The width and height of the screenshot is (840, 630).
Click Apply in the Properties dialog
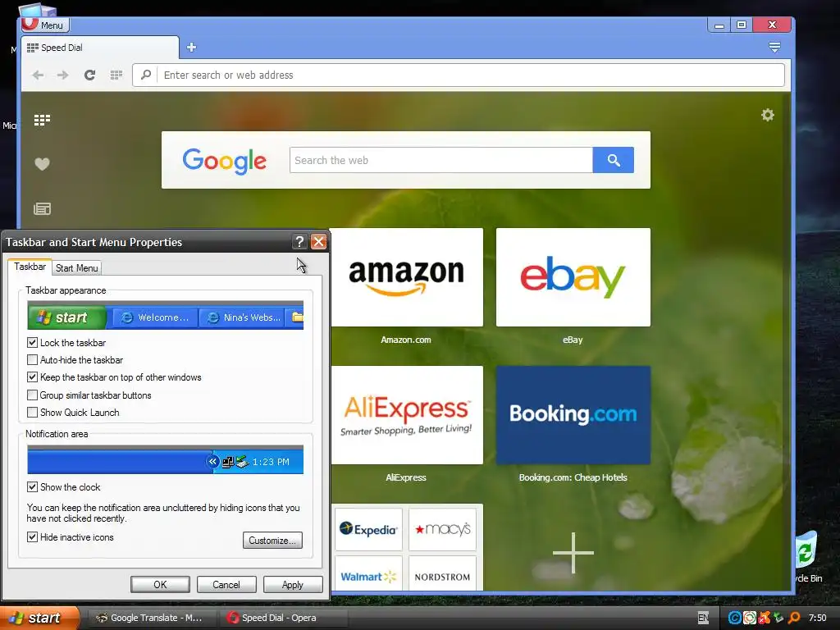[293, 584]
